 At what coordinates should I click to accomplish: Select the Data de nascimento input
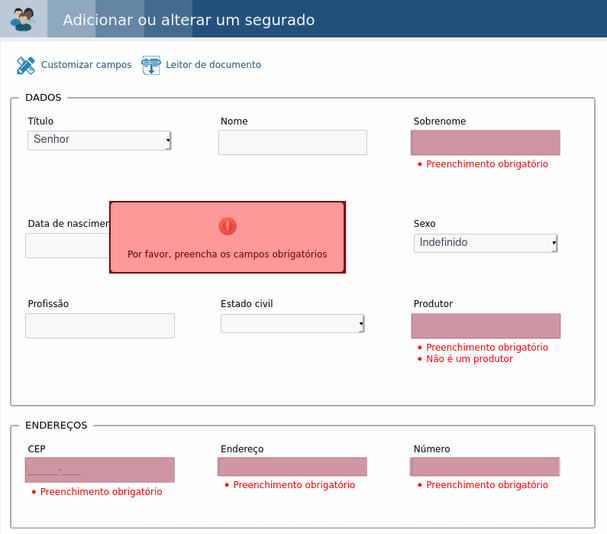click(67, 246)
